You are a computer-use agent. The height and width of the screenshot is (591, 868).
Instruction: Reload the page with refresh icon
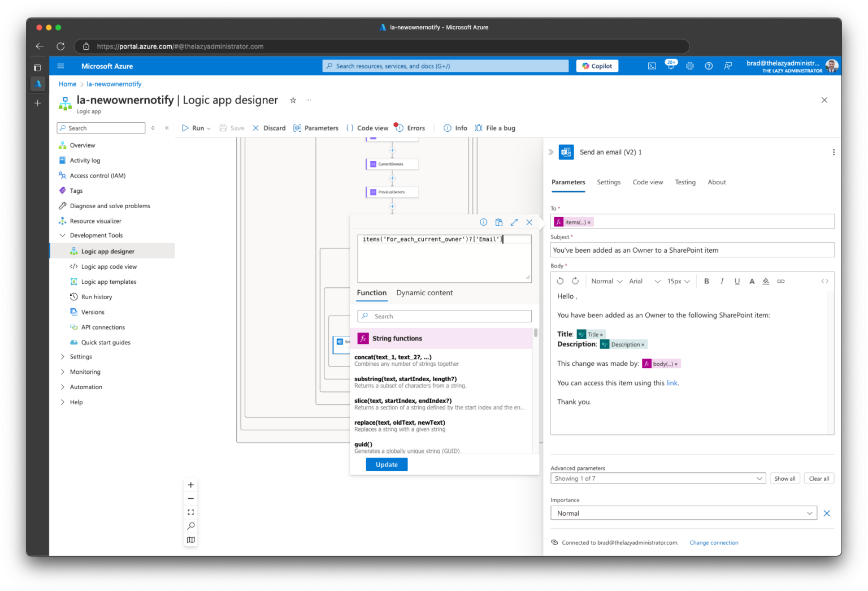coord(60,46)
